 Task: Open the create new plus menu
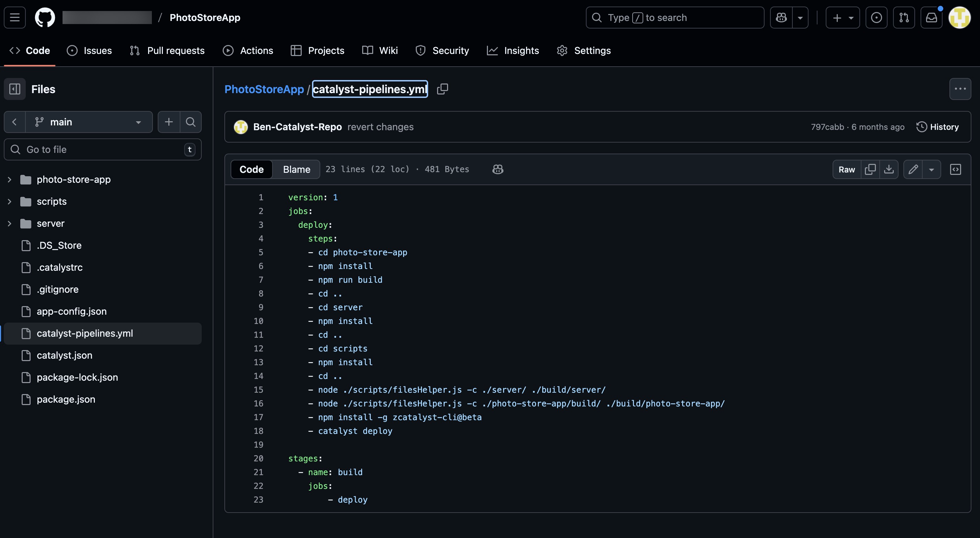click(x=843, y=18)
